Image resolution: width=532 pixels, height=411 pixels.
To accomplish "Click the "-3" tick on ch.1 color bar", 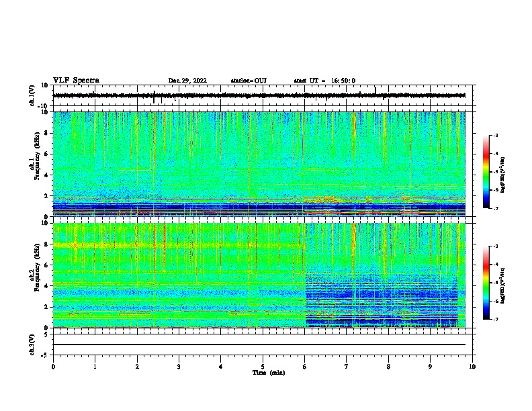I will pos(496,135).
